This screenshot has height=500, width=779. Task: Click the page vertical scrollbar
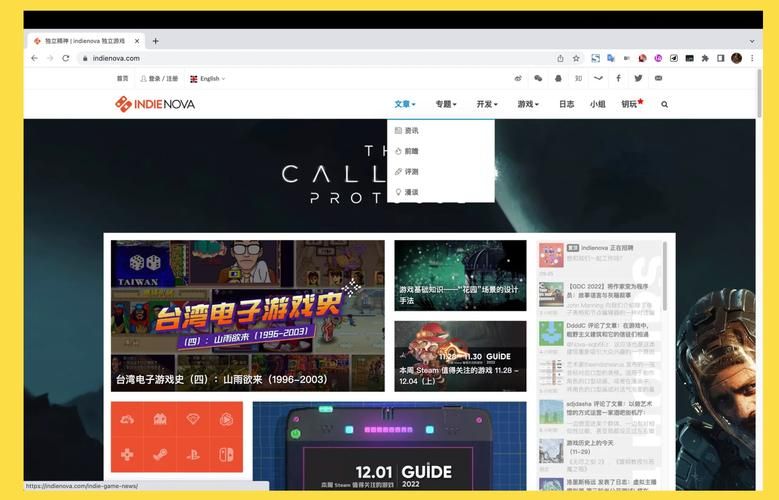759,93
